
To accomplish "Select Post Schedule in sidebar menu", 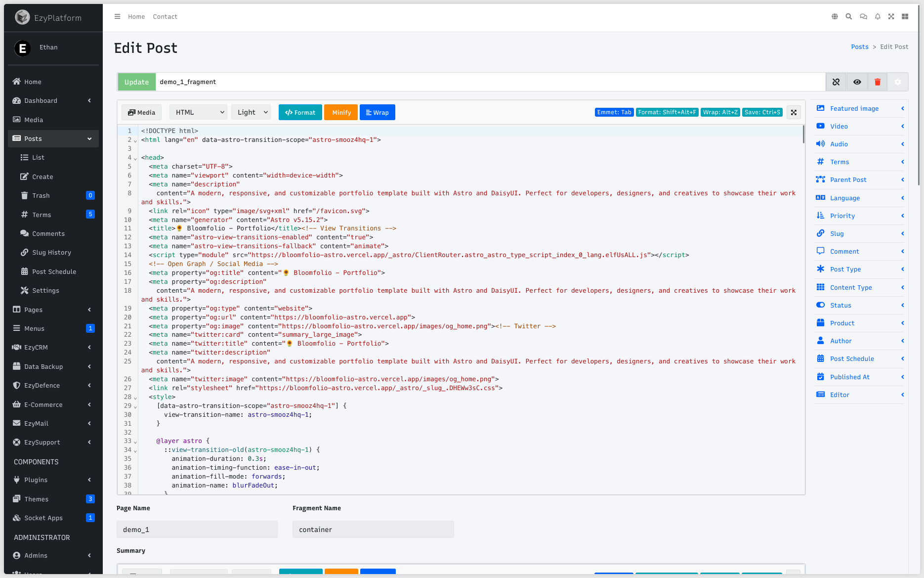I will (x=54, y=272).
